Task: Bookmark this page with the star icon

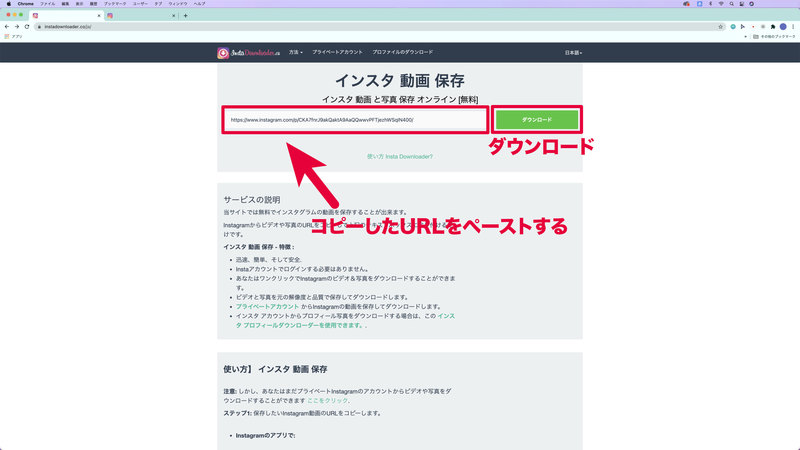Action: tap(720, 27)
